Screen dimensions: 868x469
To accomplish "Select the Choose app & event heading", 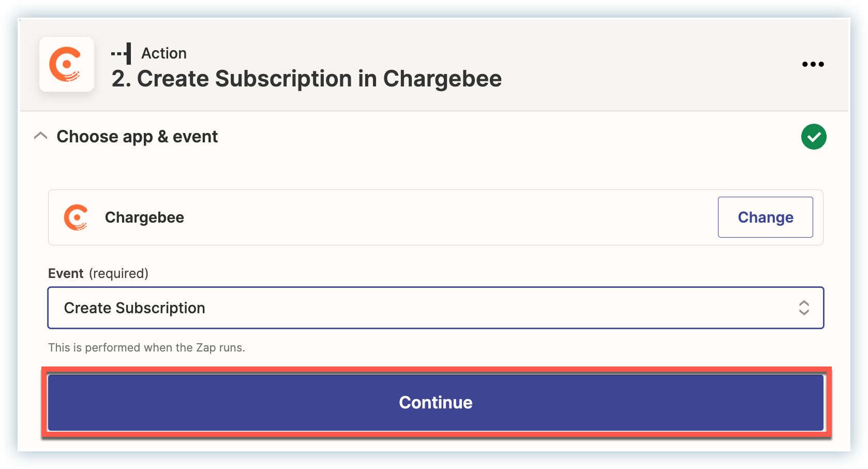I will click(x=137, y=136).
